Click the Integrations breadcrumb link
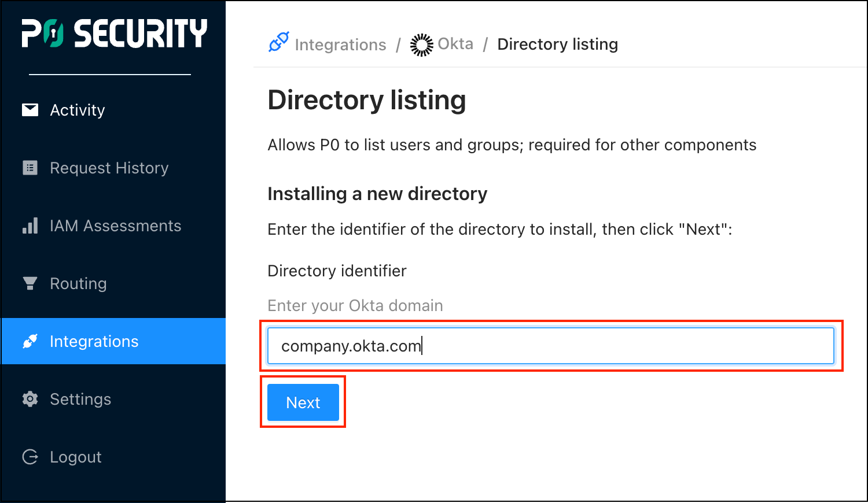The image size is (868, 503). click(x=340, y=45)
